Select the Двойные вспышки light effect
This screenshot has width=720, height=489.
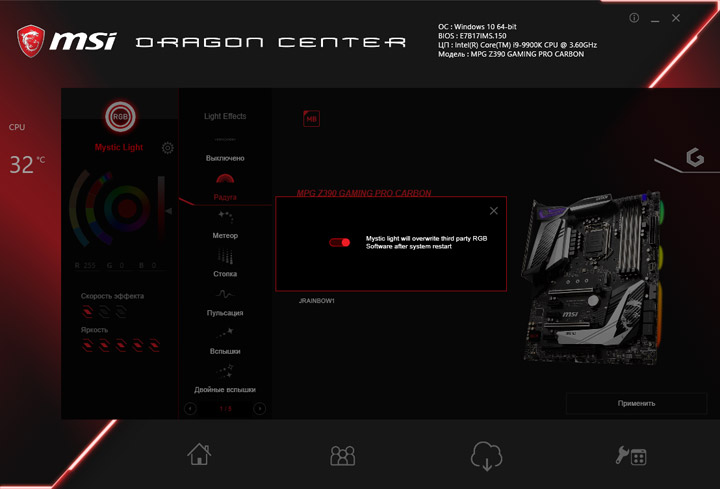pyautogui.click(x=225, y=390)
